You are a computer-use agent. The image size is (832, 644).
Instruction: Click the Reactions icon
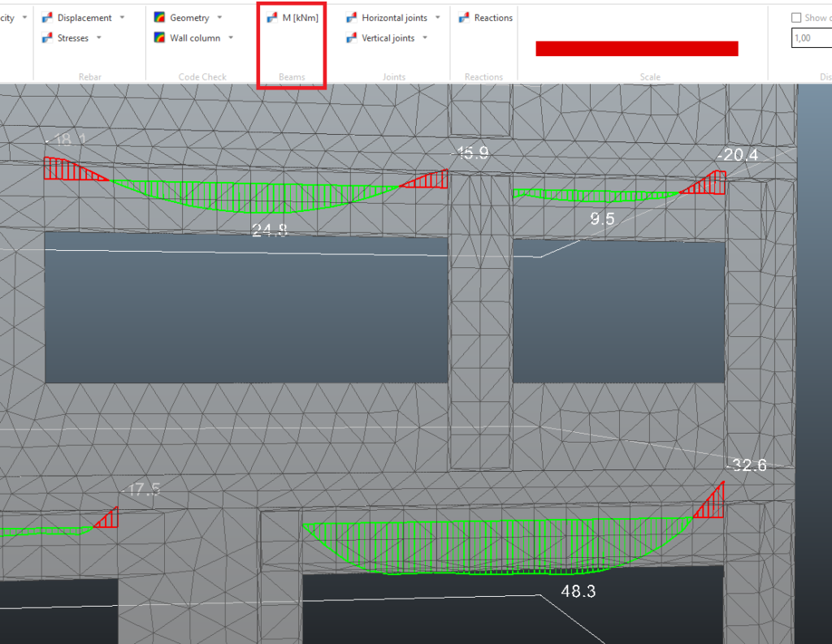click(465, 18)
